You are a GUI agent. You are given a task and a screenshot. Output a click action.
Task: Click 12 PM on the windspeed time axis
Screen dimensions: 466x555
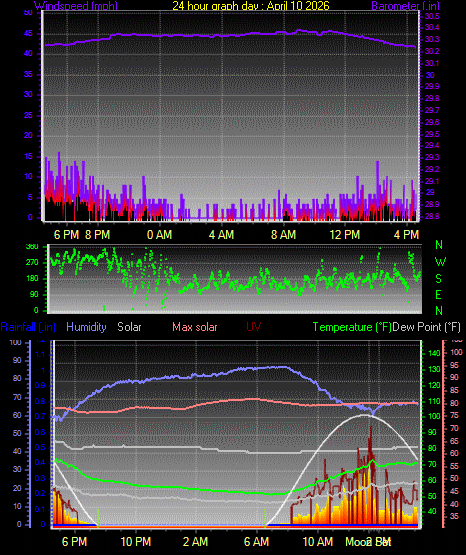[345, 235]
